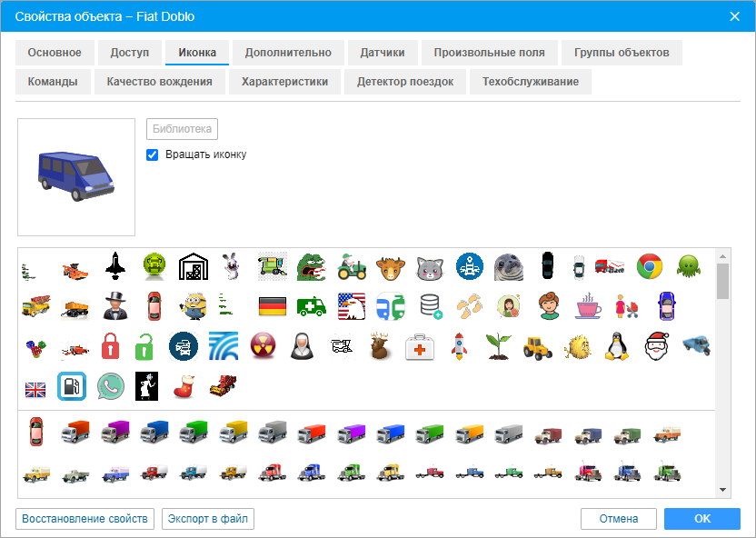Screen dimensions: 756x538
Task: Select the space shuttle icon
Action: [115, 265]
